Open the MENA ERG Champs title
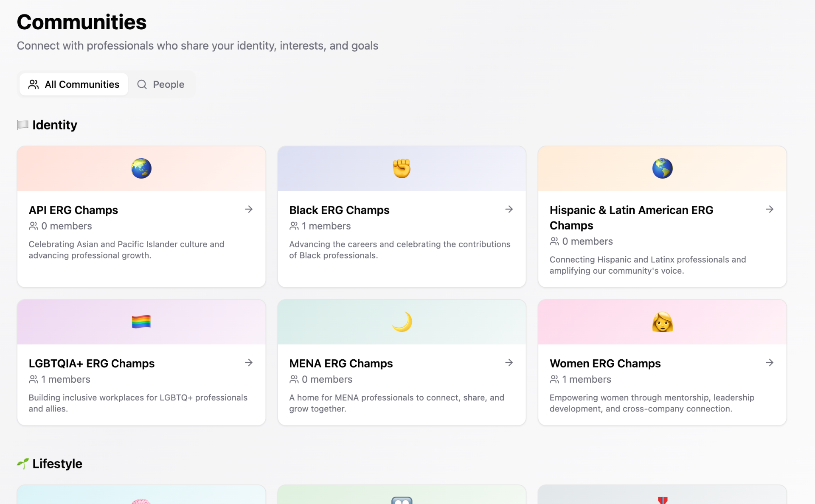The height and width of the screenshot is (504, 815). point(341,364)
